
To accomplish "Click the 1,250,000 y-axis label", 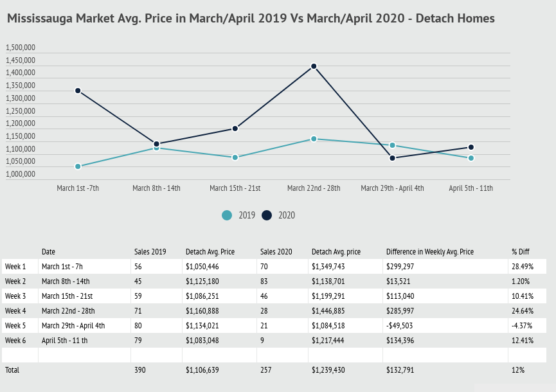I will (21, 111).
